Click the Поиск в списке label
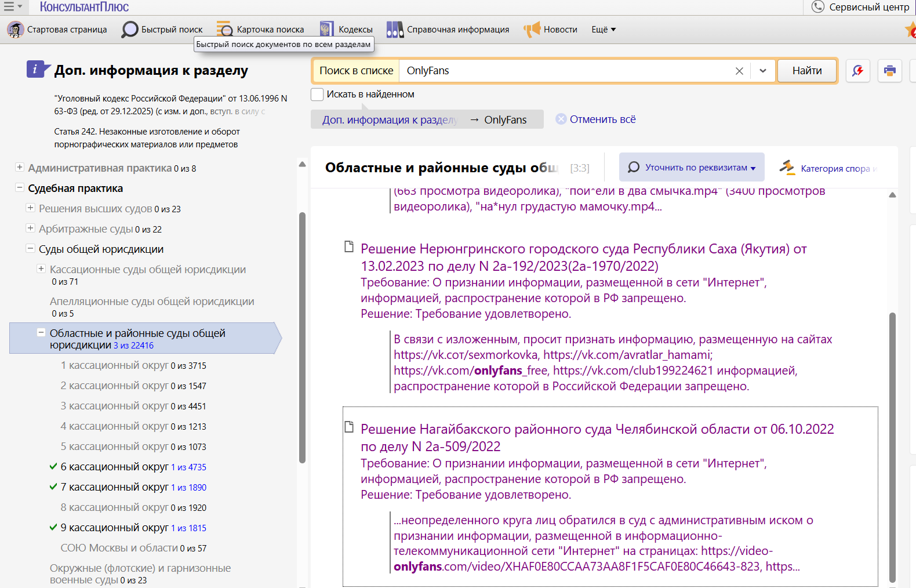Viewport: 916px width, 588px height. click(x=357, y=71)
